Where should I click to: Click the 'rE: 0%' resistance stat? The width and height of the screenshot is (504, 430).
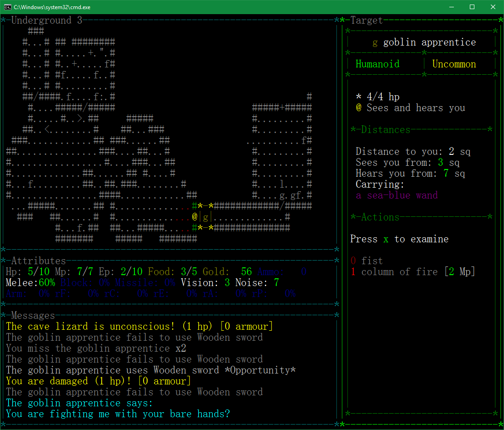(175, 293)
